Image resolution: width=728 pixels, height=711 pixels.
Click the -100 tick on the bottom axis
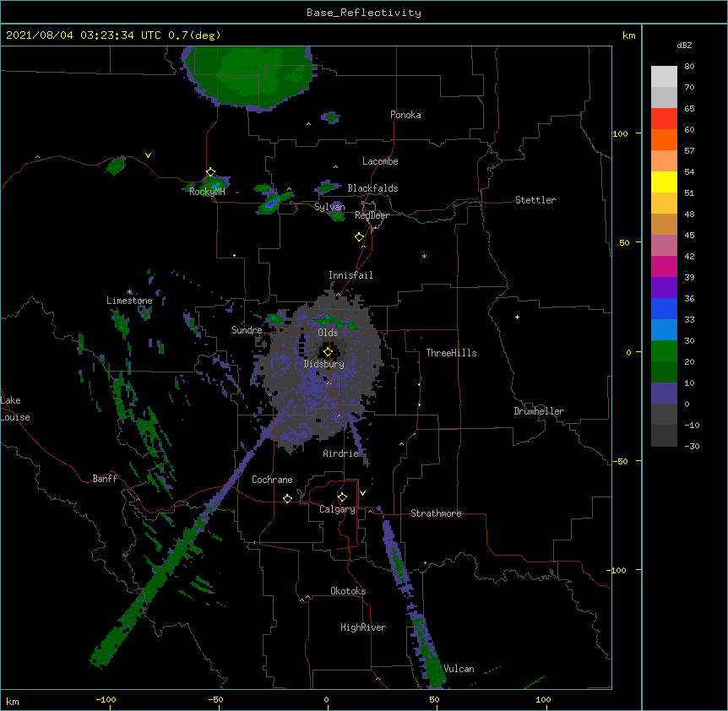106,699
